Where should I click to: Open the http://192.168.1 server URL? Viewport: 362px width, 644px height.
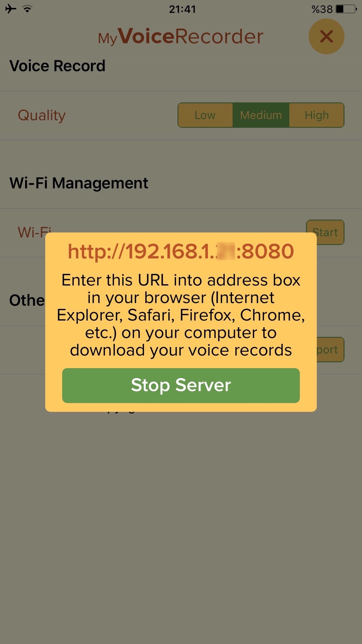181,251
